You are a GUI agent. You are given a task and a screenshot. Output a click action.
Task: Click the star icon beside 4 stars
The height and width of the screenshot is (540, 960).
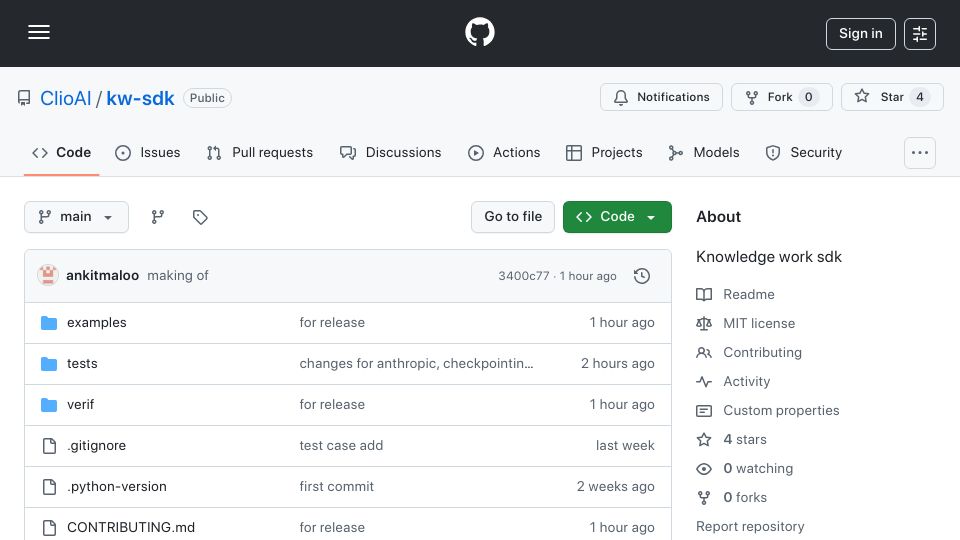click(704, 440)
